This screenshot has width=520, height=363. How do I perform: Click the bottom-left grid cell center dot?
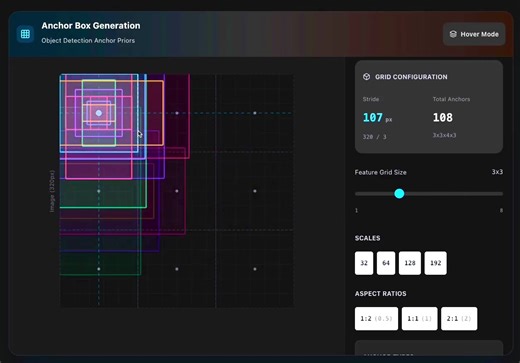99,269
